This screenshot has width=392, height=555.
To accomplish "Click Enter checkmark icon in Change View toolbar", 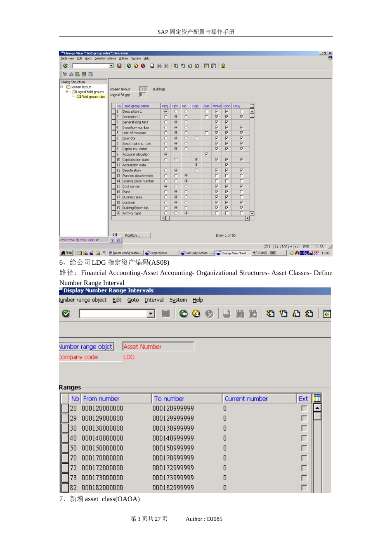I will pos(65,66).
